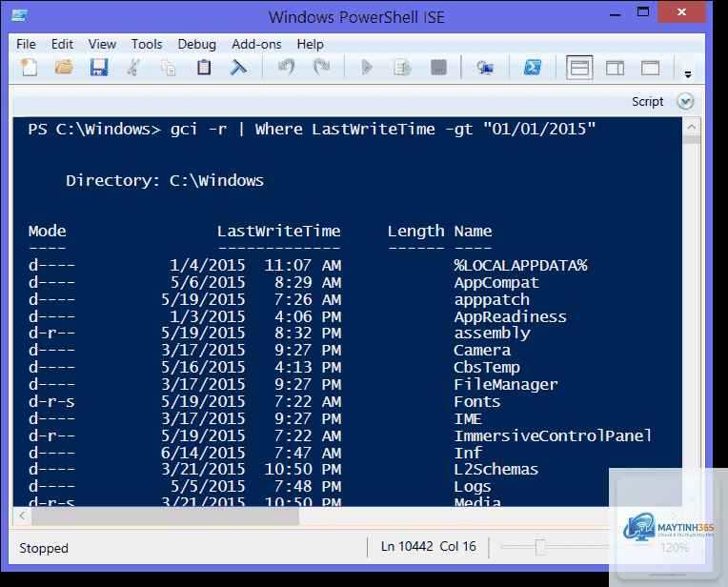Screen dimensions: 728x587
Task: Show script pane on top layout icon
Action: click(579, 68)
